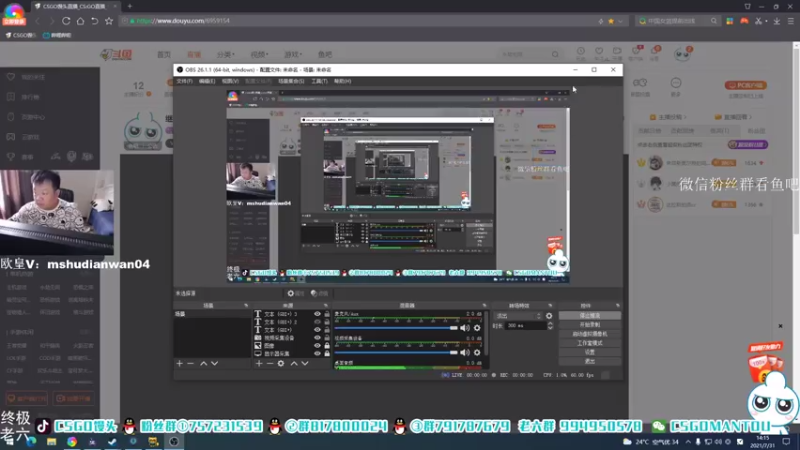800x450 pixels.
Task: Go to Douyu 首页 home tab
Action: pyautogui.click(x=164, y=55)
